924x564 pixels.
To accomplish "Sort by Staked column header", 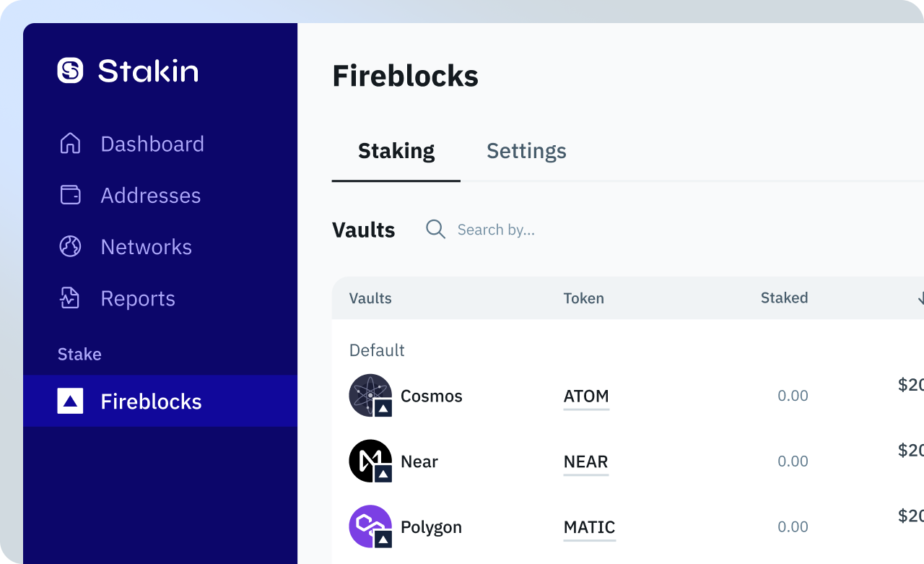I will tap(784, 298).
